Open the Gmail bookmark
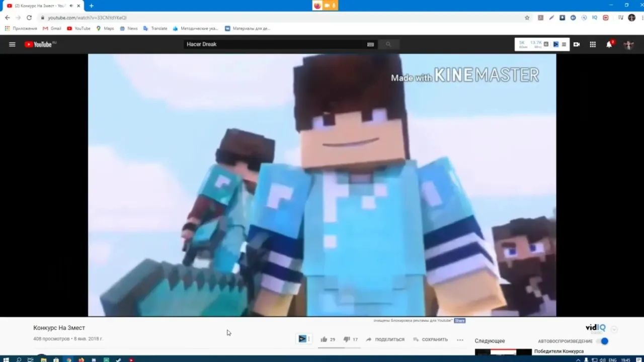 [52, 29]
